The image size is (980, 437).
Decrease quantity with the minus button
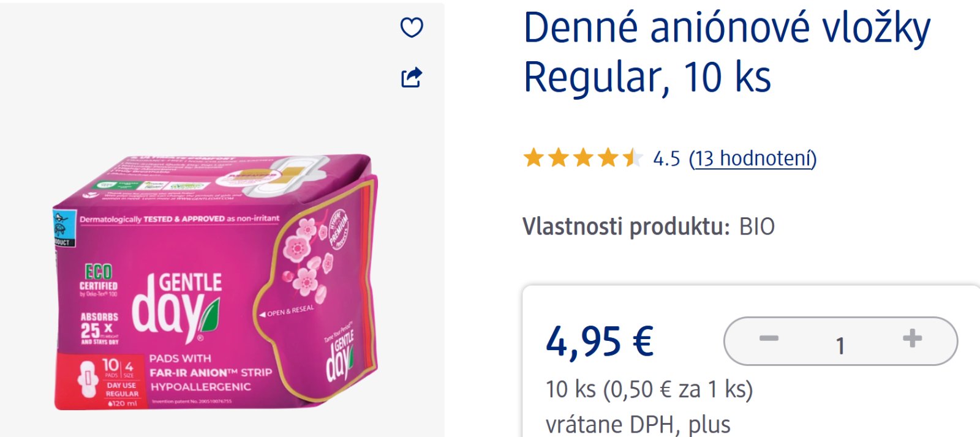pyautogui.click(x=769, y=338)
